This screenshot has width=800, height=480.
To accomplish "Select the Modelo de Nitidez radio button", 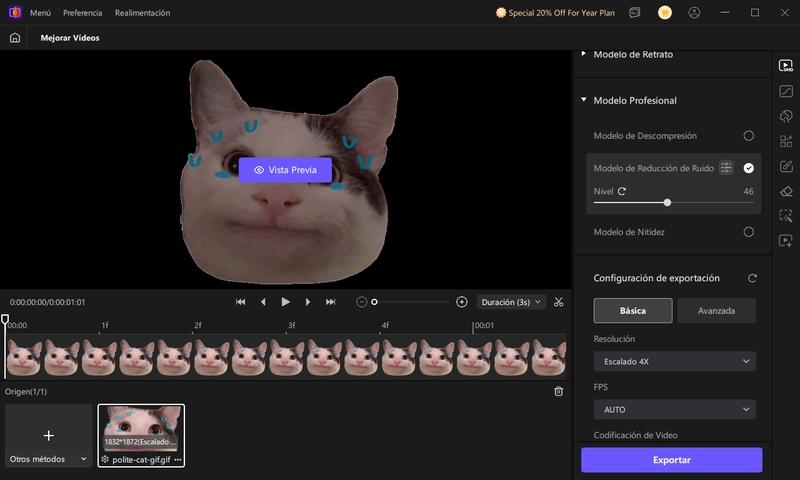I will [748, 232].
